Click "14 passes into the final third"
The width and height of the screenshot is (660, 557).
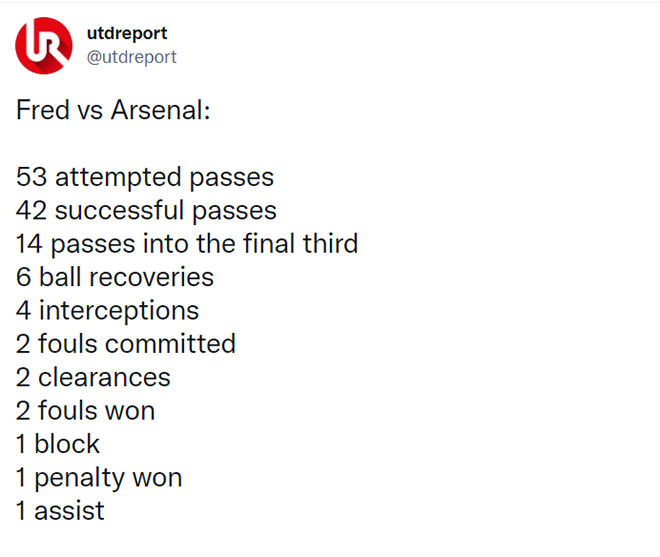pyautogui.click(x=187, y=243)
